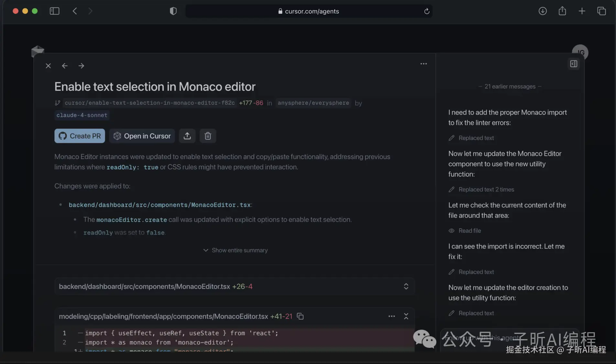The width and height of the screenshot is (616, 364).
Task: Open the Safari share menu
Action: tap(562, 11)
